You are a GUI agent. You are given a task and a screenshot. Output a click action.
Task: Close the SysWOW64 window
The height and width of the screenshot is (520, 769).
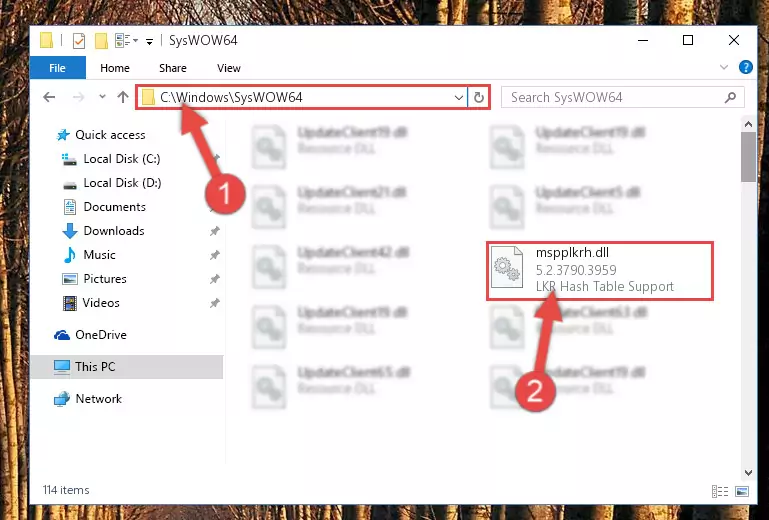coord(734,40)
